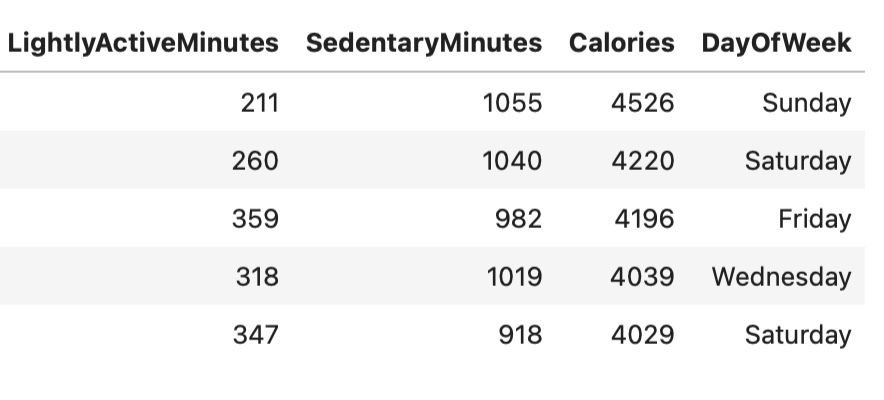Click the lightly active value 359
Viewport: 884px width, 400px height.
[x=255, y=219]
